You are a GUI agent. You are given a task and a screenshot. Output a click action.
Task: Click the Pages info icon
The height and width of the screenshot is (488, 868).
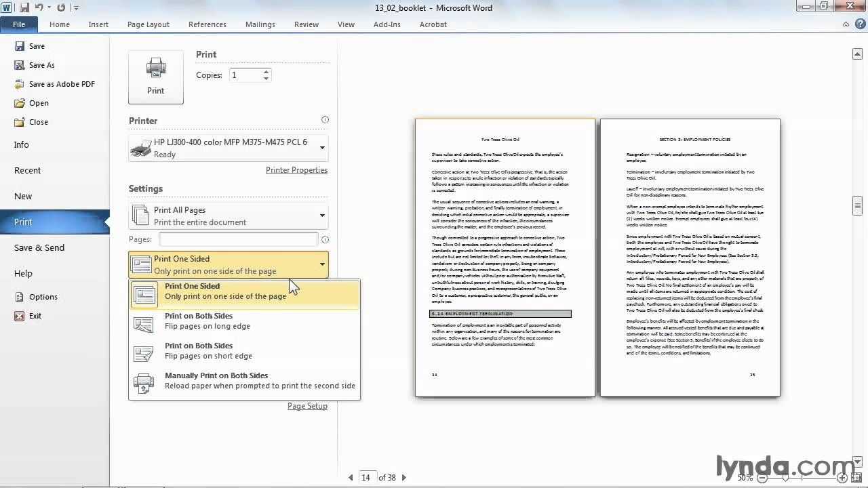[325, 239]
